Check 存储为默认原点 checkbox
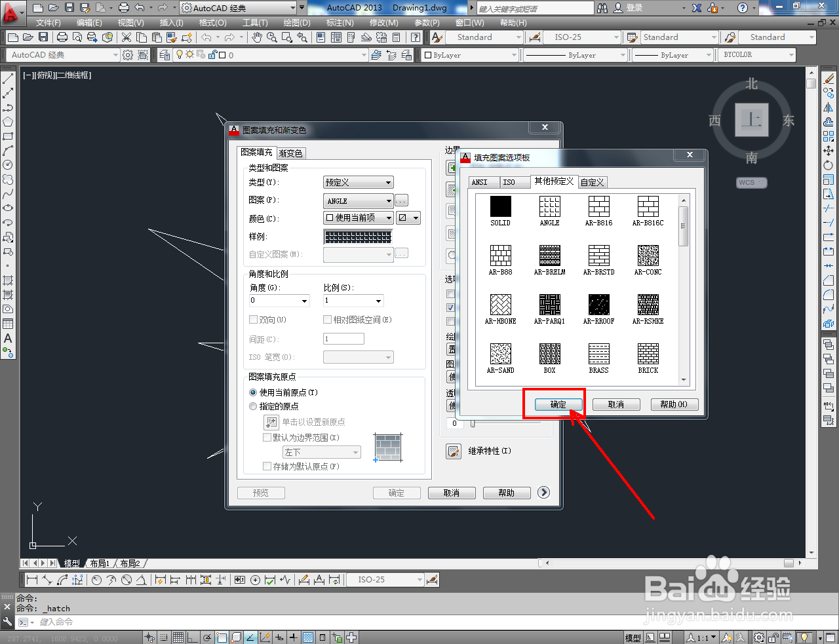The image size is (839, 644). (267, 466)
